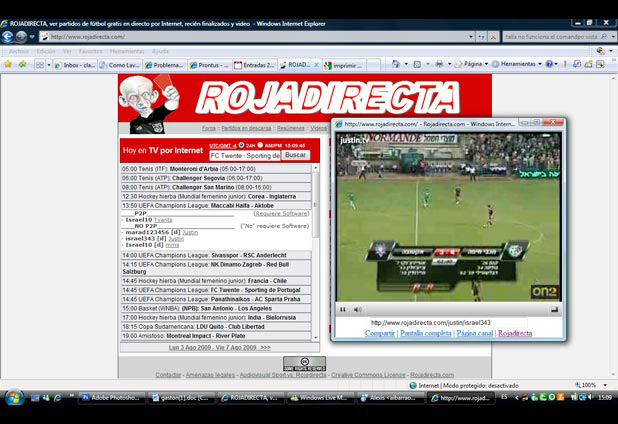Go forward with the browser Forward arrow
This screenshot has height=424, width=618.
pyautogui.click(x=21, y=37)
